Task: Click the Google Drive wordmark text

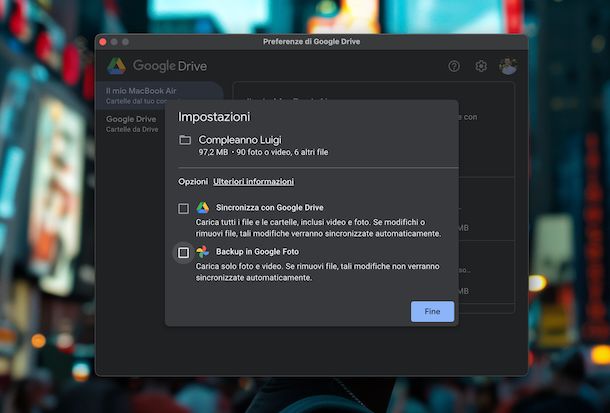Action: [170, 66]
